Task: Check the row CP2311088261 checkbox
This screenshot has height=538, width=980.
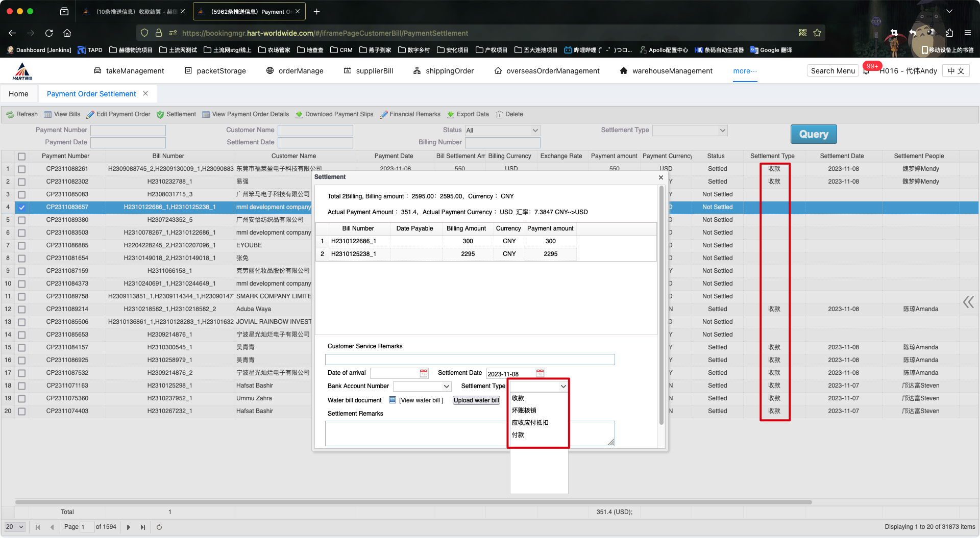Action: (21, 169)
